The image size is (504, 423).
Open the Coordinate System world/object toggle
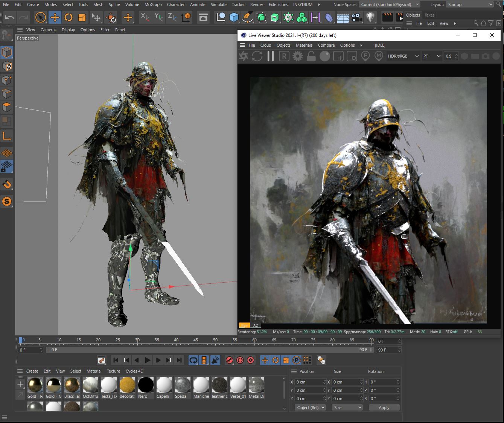186,17
